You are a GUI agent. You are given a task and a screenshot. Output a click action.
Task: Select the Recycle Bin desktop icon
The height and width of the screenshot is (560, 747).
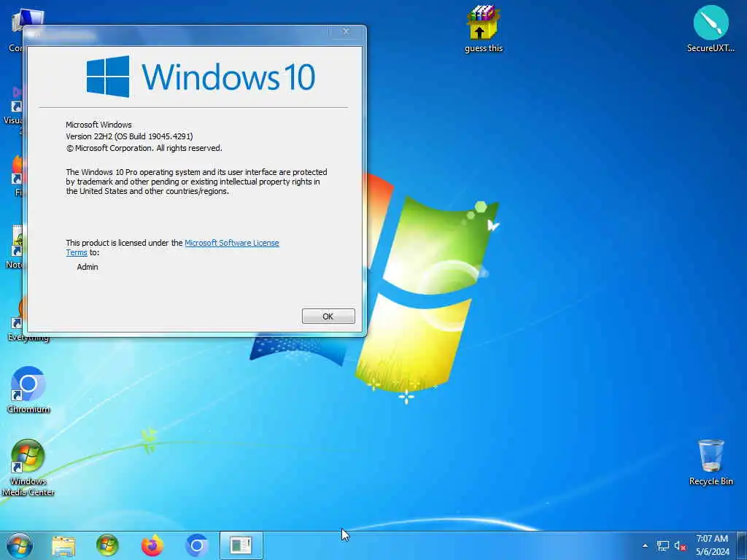pos(711,462)
